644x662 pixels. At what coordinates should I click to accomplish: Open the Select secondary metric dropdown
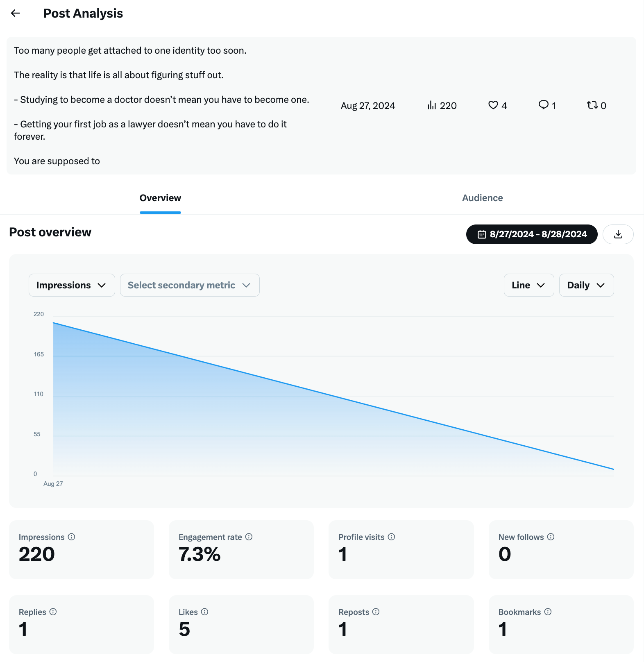coord(189,285)
